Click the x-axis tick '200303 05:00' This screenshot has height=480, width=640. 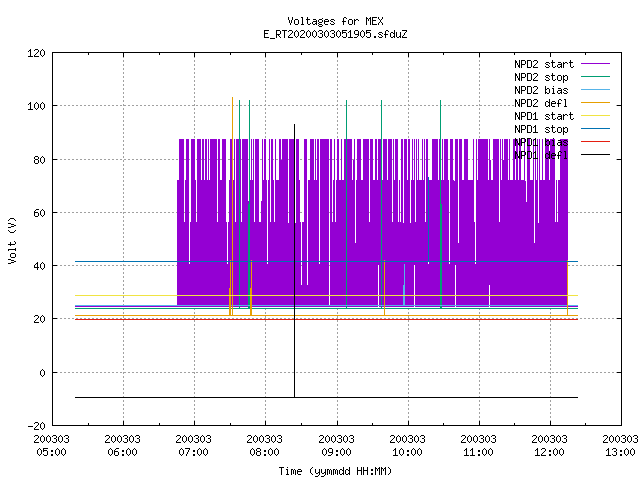51,446
